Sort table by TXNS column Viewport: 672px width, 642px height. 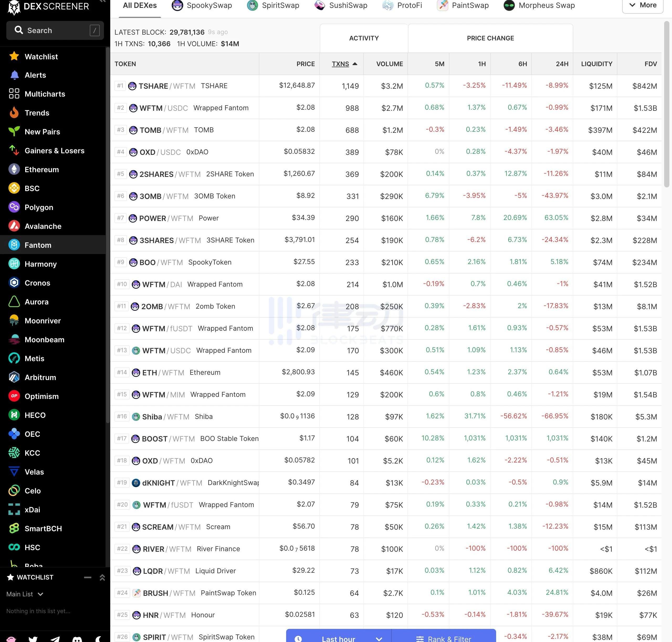click(x=340, y=64)
